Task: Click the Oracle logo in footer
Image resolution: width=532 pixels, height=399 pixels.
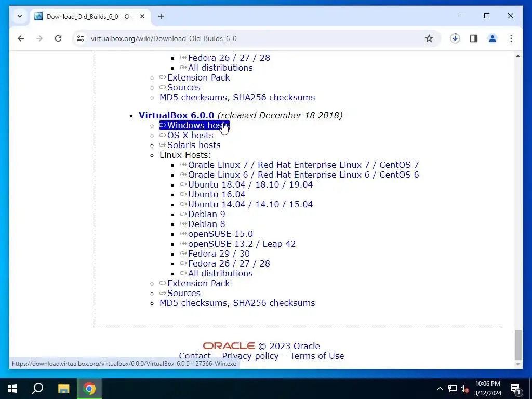Action: point(229,345)
